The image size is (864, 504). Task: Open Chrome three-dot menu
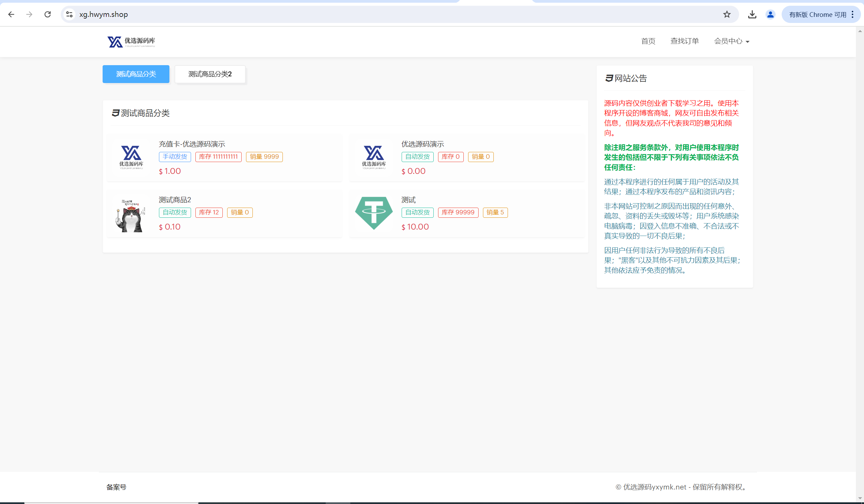(x=852, y=15)
